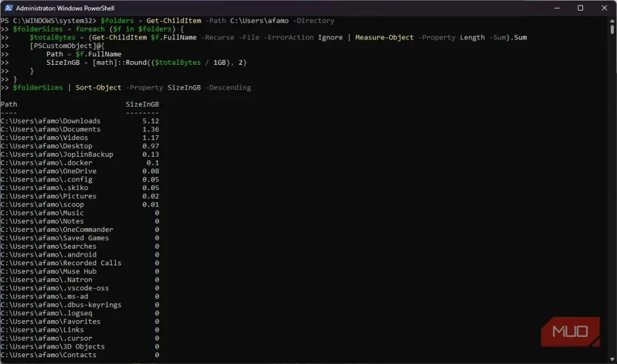The image size is (617, 364).
Task: Click the C:\Users\afamo\.android path row
Action: (x=48, y=255)
